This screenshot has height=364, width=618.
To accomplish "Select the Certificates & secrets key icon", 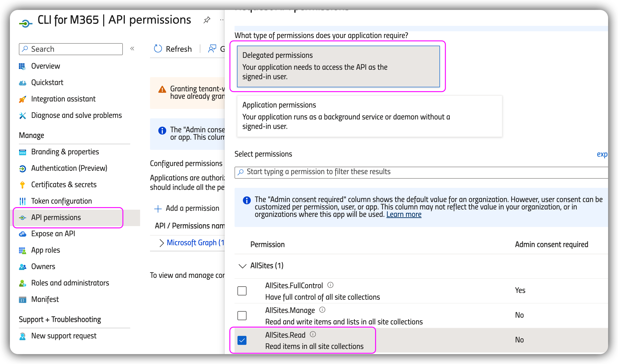I will [x=22, y=184].
